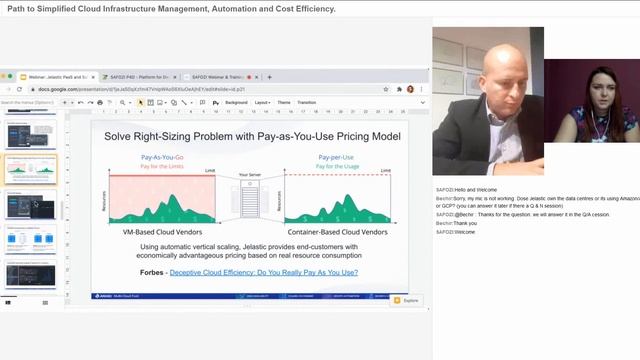Open a new browser tab with plus
The height and width of the screenshot is (360, 640).
[x=269, y=77]
